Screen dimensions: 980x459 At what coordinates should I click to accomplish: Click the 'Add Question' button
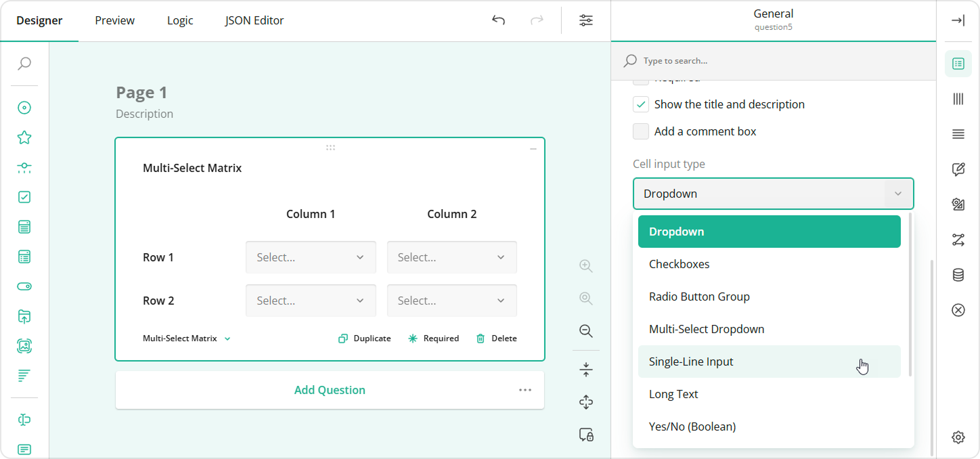point(330,390)
